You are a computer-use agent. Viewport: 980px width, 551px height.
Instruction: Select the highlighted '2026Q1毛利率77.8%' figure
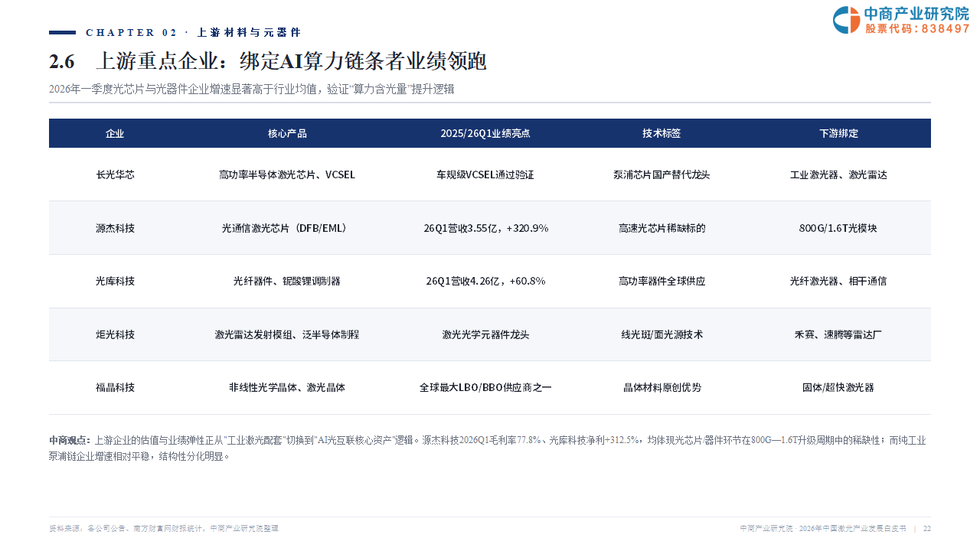click(500, 440)
